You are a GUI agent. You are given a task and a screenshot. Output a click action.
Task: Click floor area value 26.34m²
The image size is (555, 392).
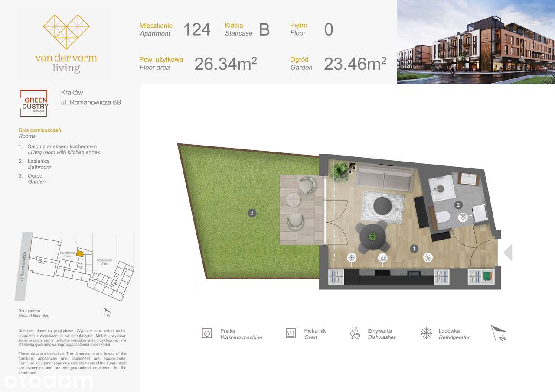[x=225, y=64]
